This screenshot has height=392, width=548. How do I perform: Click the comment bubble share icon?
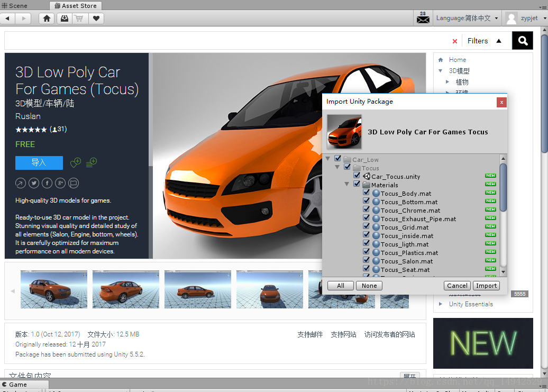click(74, 183)
